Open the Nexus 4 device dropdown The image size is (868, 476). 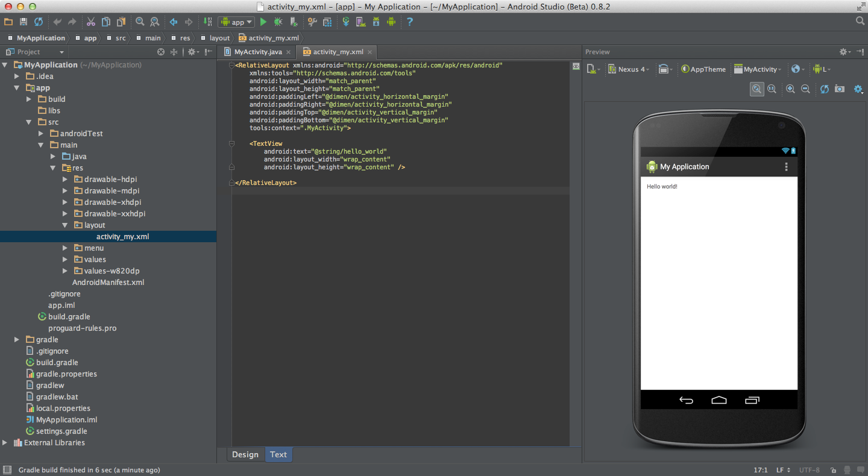tap(629, 69)
